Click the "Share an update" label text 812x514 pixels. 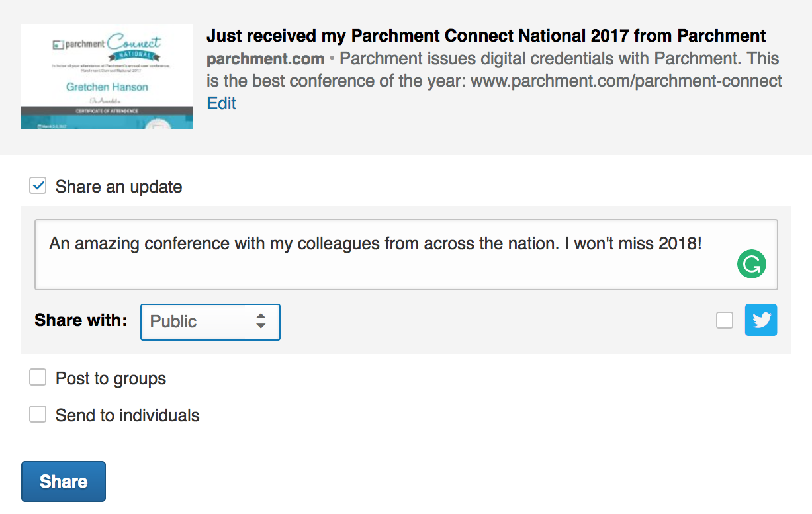tap(118, 187)
